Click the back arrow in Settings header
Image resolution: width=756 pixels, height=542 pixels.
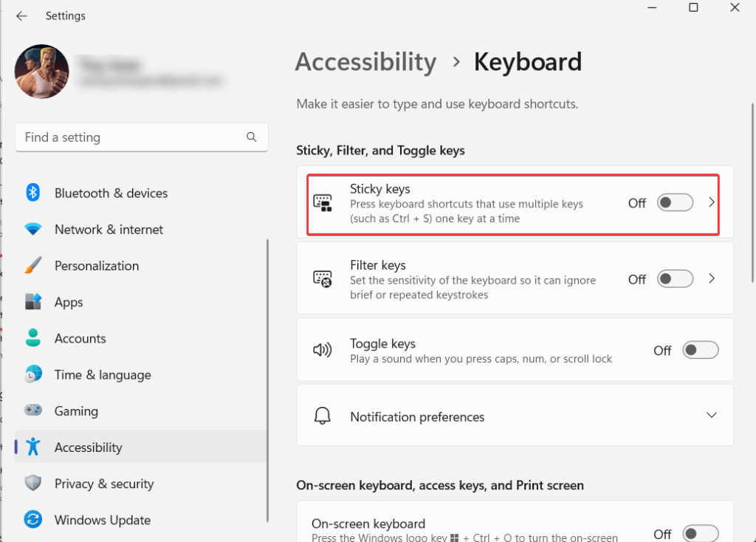coord(21,16)
